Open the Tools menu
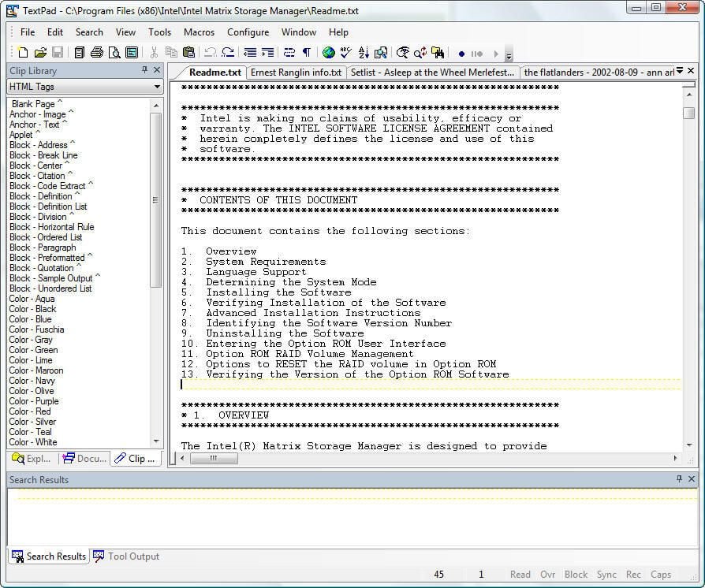This screenshot has width=705, height=588. (159, 32)
